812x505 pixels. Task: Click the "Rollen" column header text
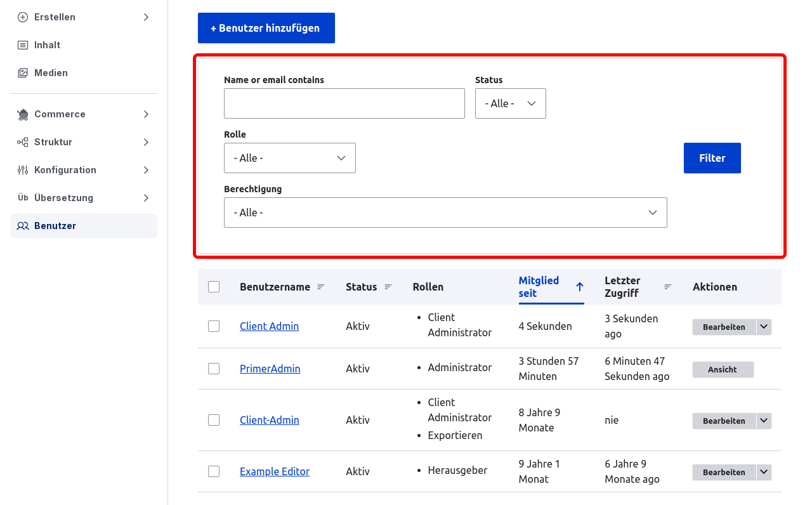pyautogui.click(x=428, y=287)
